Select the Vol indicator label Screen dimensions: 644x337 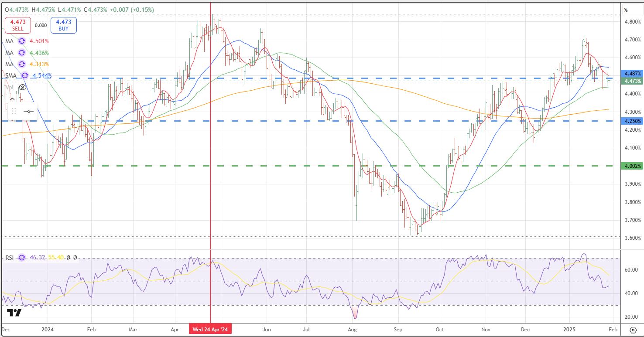(9, 87)
